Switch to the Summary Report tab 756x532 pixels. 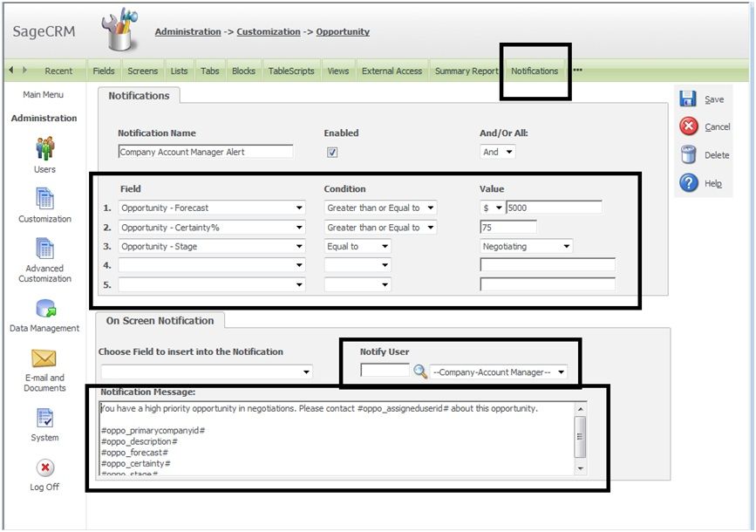point(467,71)
